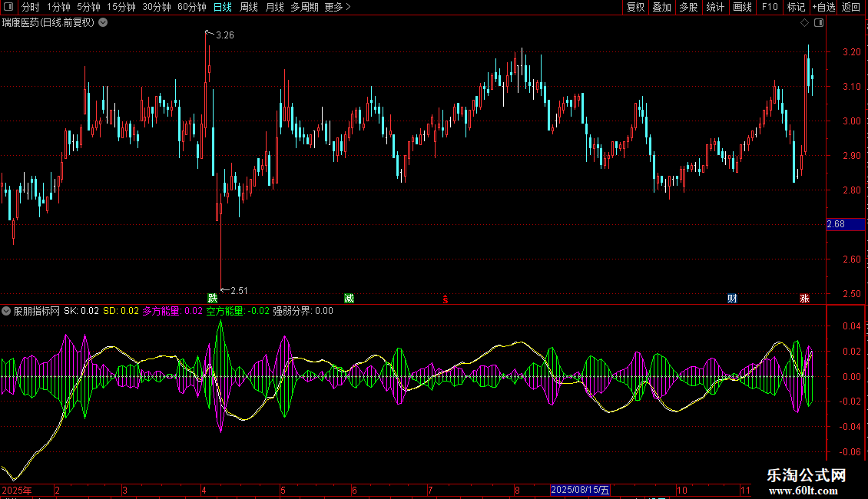Click the left panel toggle icon at top-left
Image resolution: width=868 pixels, height=499 pixels.
coord(7,7)
